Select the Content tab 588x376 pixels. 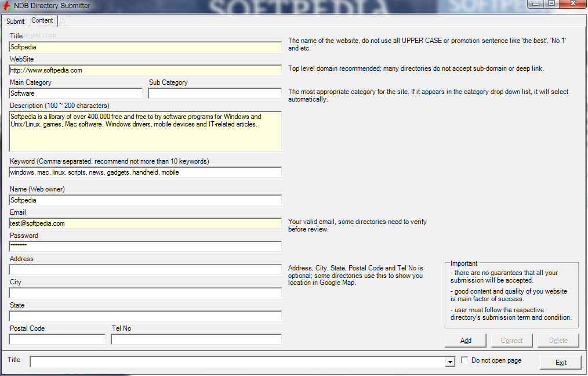click(42, 21)
